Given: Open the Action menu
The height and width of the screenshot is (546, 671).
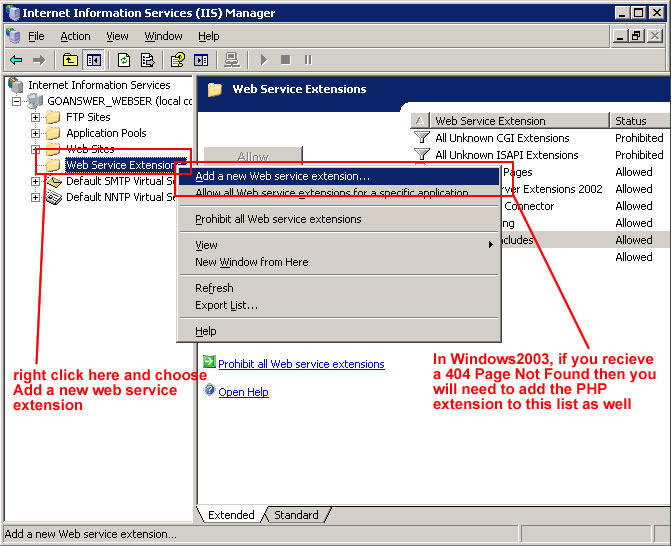Looking at the screenshot, I should (x=75, y=36).
